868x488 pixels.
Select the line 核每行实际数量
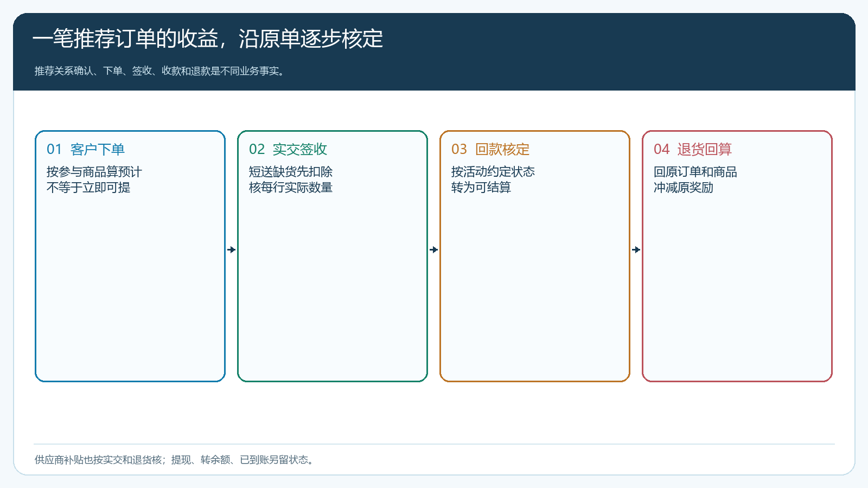(x=291, y=188)
